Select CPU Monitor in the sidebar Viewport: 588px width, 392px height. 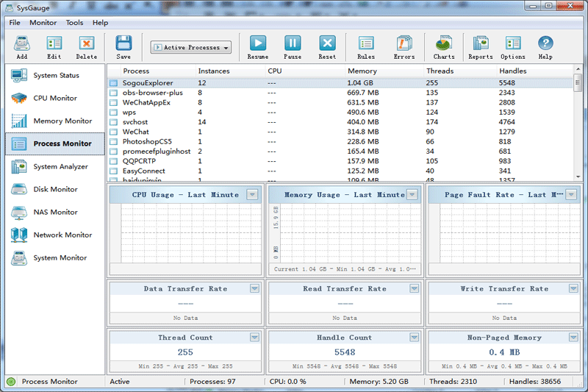(55, 99)
